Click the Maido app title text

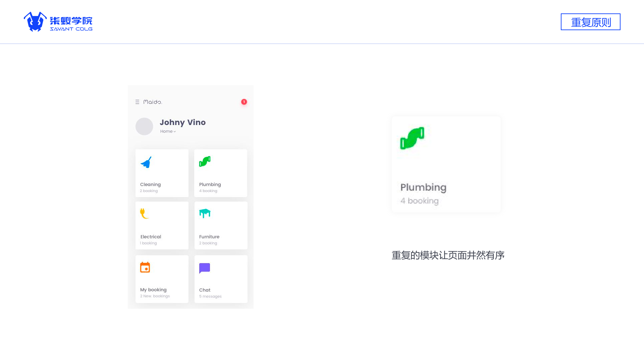pyautogui.click(x=153, y=102)
